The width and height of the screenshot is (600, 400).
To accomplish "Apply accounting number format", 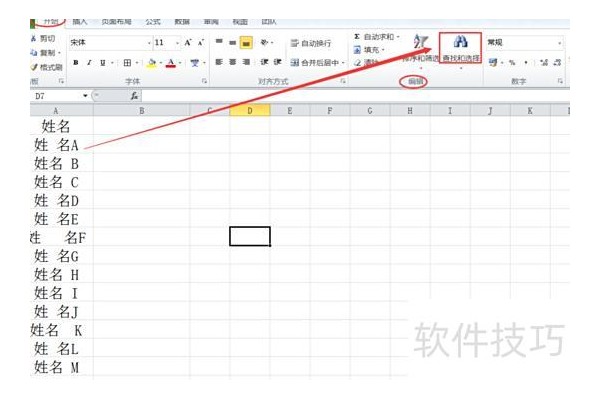I will pyautogui.click(x=493, y=62).
